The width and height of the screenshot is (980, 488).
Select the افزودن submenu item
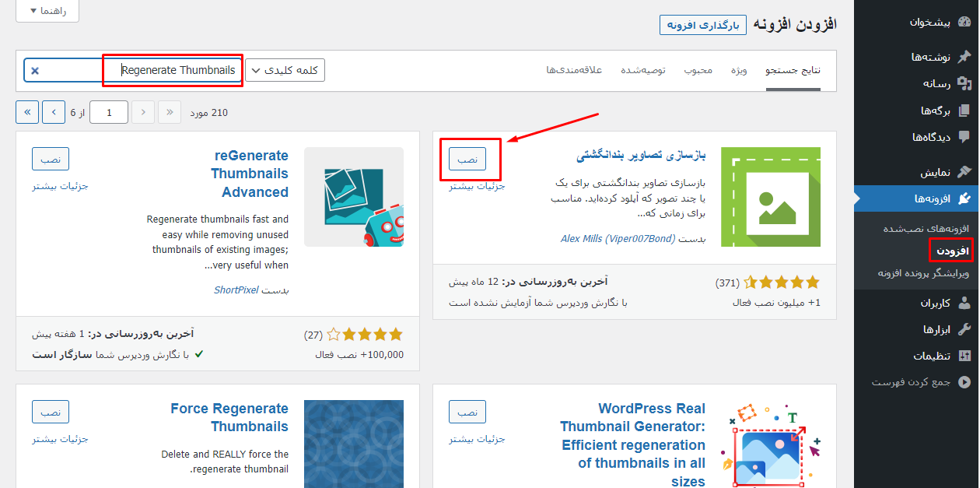[x=952, y=251]
